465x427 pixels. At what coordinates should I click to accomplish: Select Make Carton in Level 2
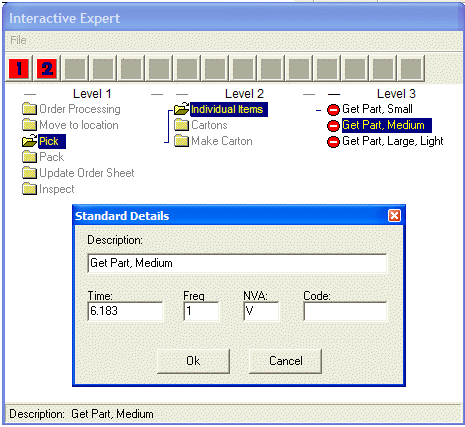[222, 141]
